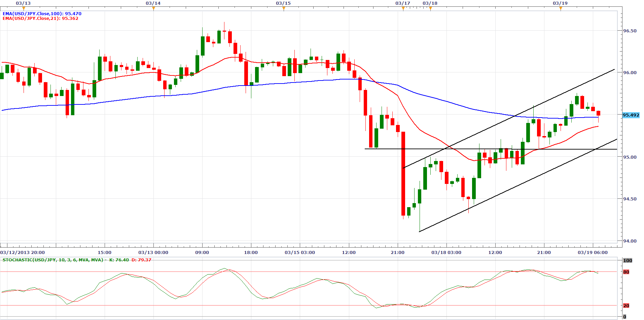The height and width of the screenshot is (320, 644).
Task: Select the 03/15 date marker at top
Action: (x=284, y=8)
